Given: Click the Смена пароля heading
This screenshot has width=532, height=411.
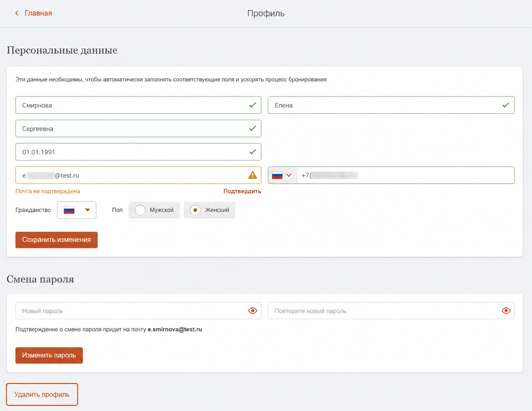Looking at the screenshot, I should (40, 279).
